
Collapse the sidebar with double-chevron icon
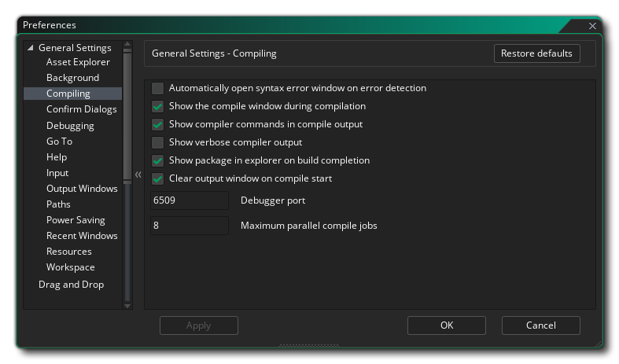(x=138, y=175)
